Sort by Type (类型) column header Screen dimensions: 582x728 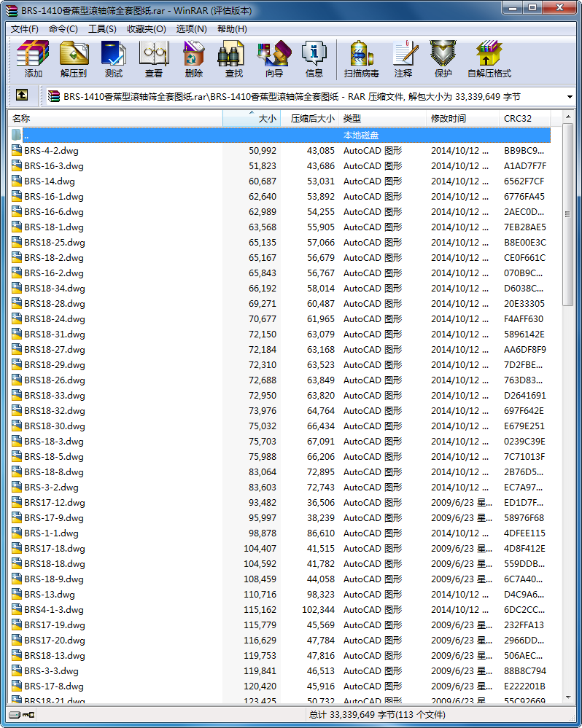(x=382, y=118)
